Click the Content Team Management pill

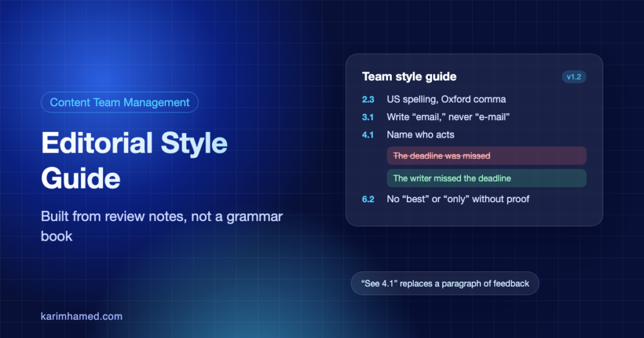[119, 102]
